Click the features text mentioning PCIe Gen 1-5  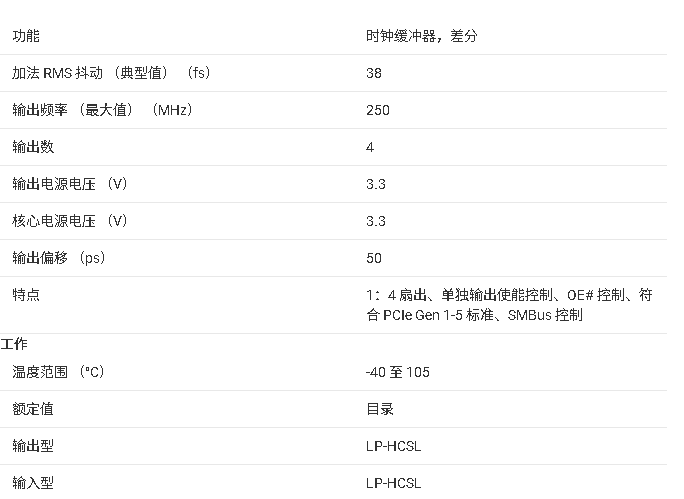click(x=509, y=305)
